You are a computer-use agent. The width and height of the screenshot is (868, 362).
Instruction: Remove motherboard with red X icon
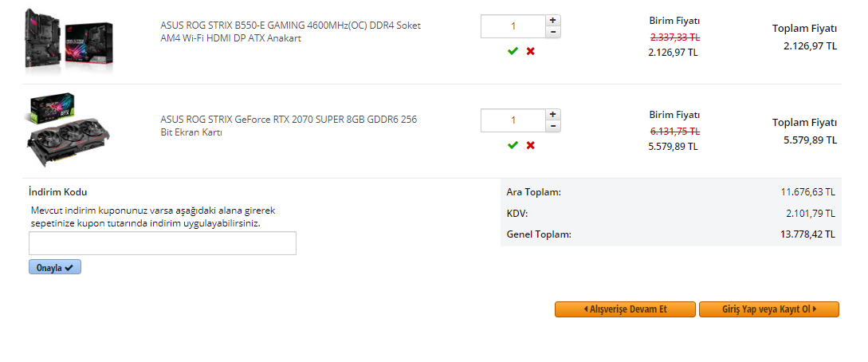(x=530, y=51)
